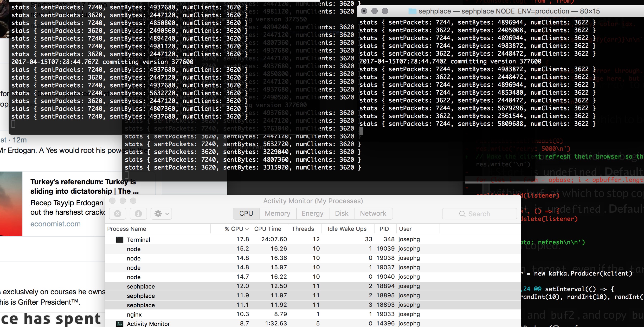This screenshot has width=644, height=327.
Task: Close the Activity Monitor window
Action: tap(112, 201)
